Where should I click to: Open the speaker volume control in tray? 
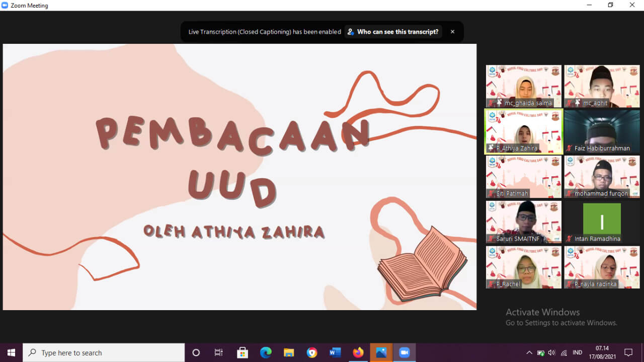552,352
